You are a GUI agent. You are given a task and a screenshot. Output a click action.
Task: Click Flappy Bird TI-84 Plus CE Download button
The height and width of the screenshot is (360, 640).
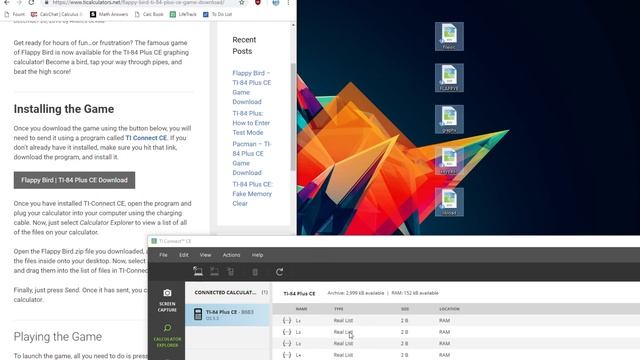pos(74,180)
